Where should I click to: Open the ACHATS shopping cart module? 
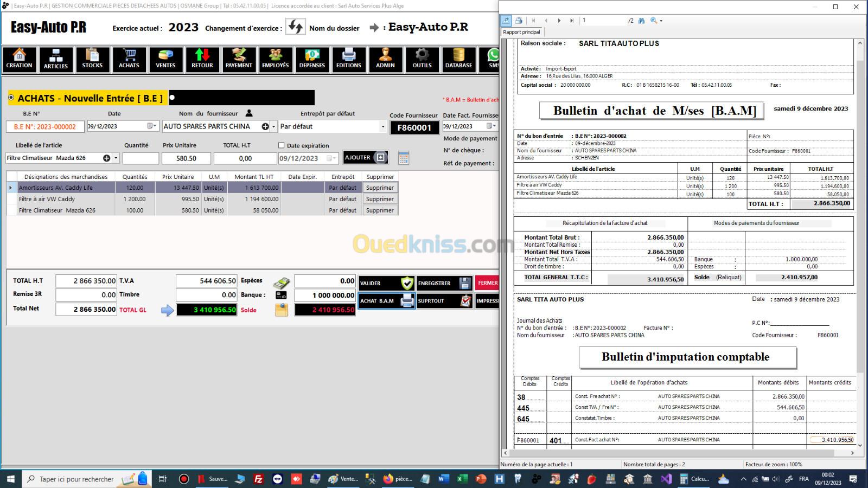[129, 59]
